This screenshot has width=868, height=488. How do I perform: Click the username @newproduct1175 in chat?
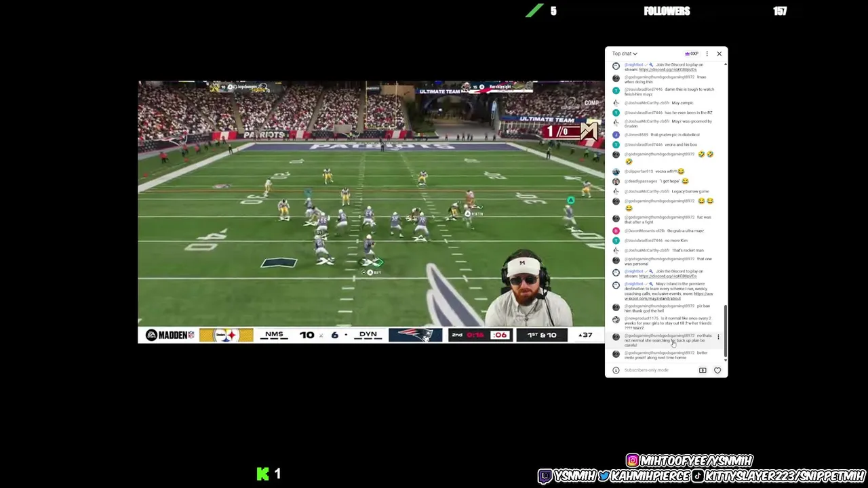pos(642,318)
